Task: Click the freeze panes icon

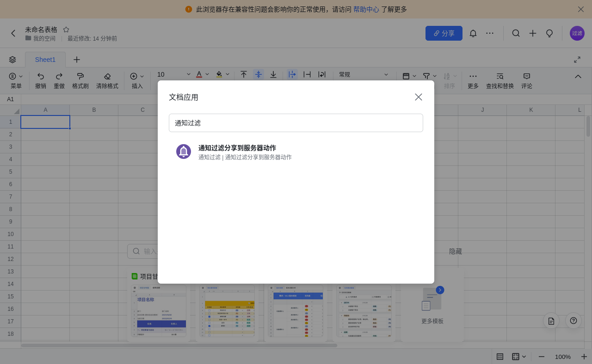Action: pyautogui.click(x=406, y=76)
